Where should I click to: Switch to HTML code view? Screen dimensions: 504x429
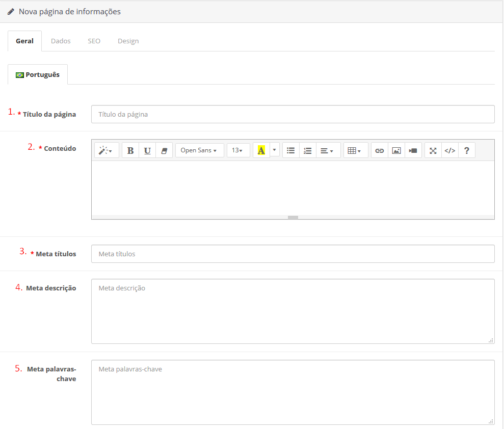(x=450, y=151)
